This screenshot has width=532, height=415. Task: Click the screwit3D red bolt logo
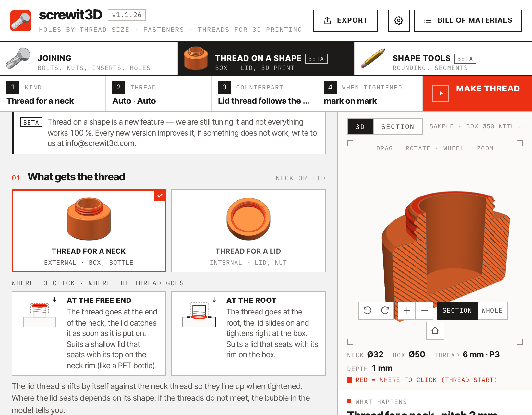click(21, 21)
